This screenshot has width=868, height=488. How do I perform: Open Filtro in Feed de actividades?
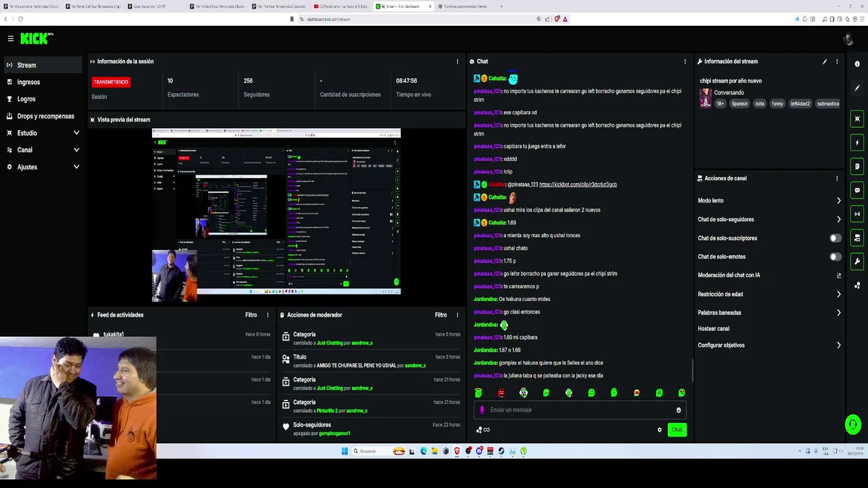(x=251, y=315)
